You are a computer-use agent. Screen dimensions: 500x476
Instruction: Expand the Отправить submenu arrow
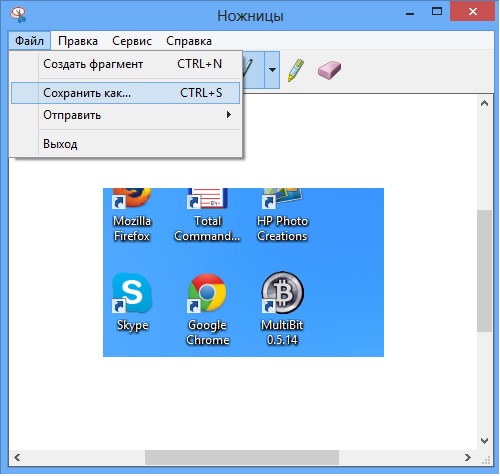[x=229, y=115]
